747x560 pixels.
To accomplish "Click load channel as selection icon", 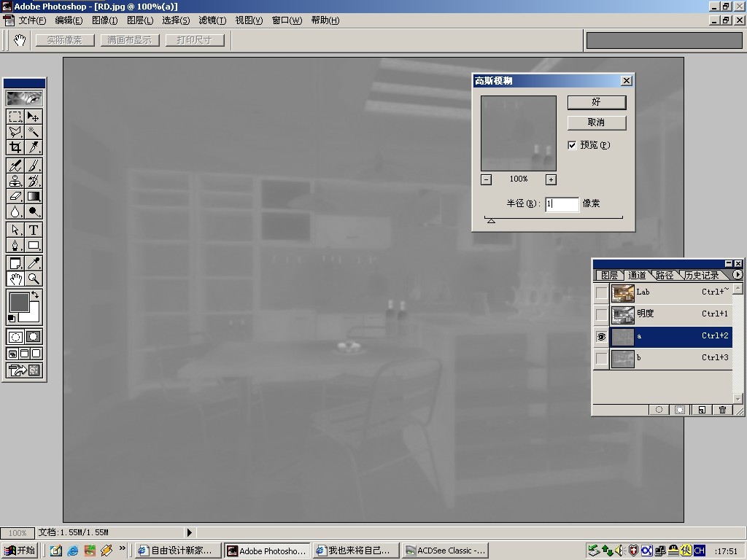I will pos(659,410).
